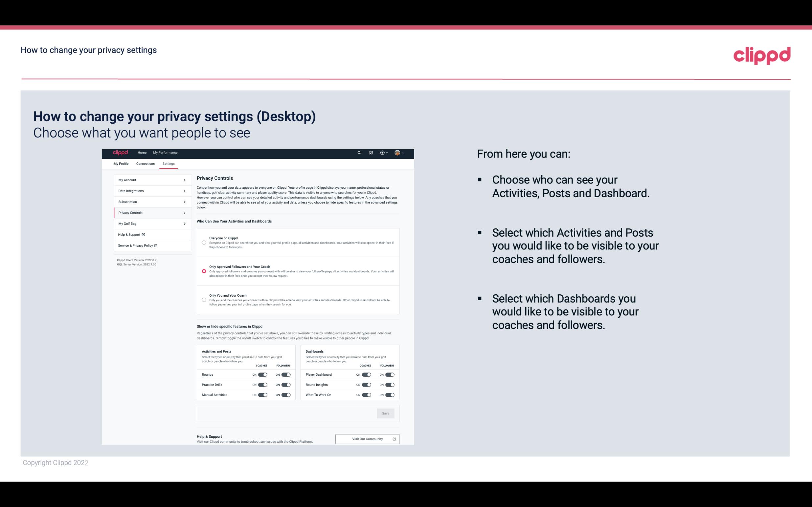This screenshot has width=812, height=507.
Task: Toggle Rounds ON for Followers
Action: click(x=286, y=374)
